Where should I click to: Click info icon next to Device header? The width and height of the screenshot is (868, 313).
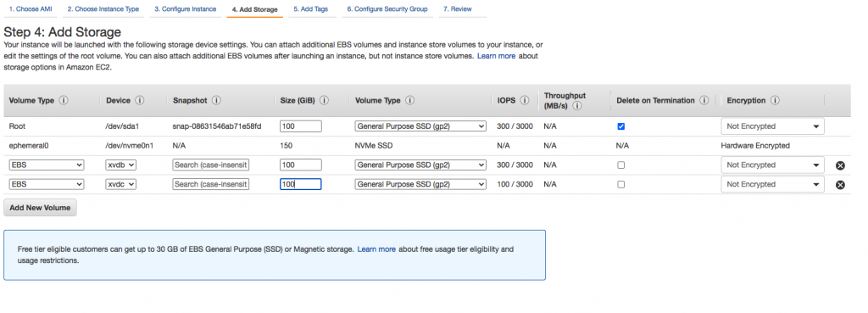140,101
